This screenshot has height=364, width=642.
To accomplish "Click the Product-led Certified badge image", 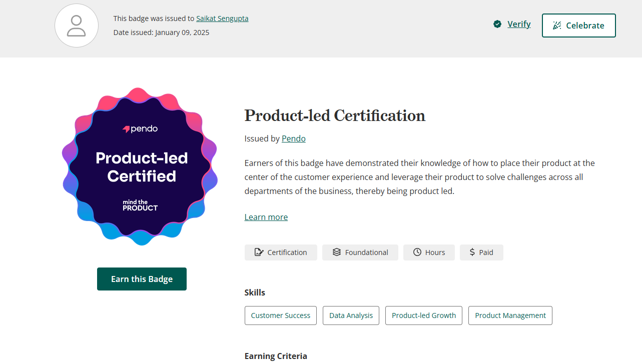I will coord(140,166).
